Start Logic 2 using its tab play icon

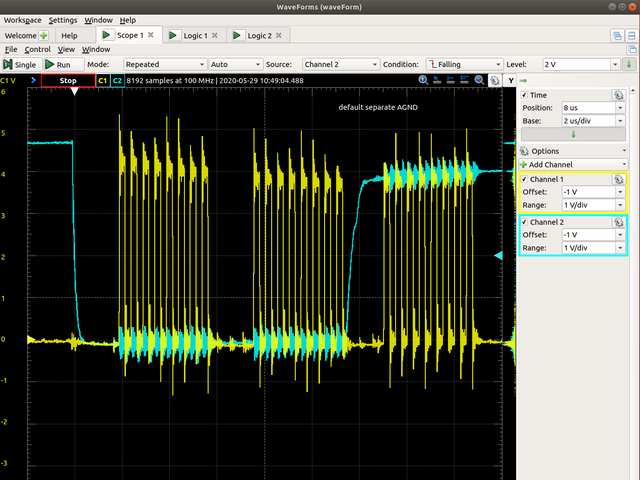237,36
